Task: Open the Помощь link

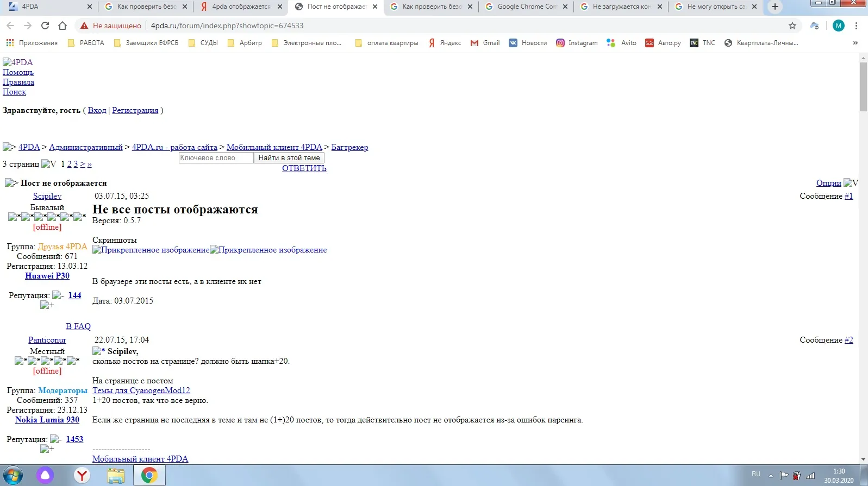Action: (18, 72)
